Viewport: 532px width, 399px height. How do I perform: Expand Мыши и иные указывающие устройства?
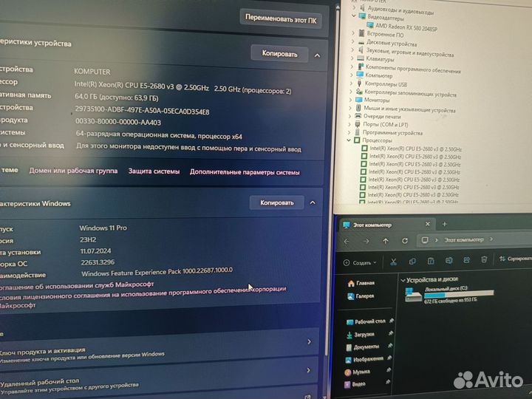pos(350,108)
